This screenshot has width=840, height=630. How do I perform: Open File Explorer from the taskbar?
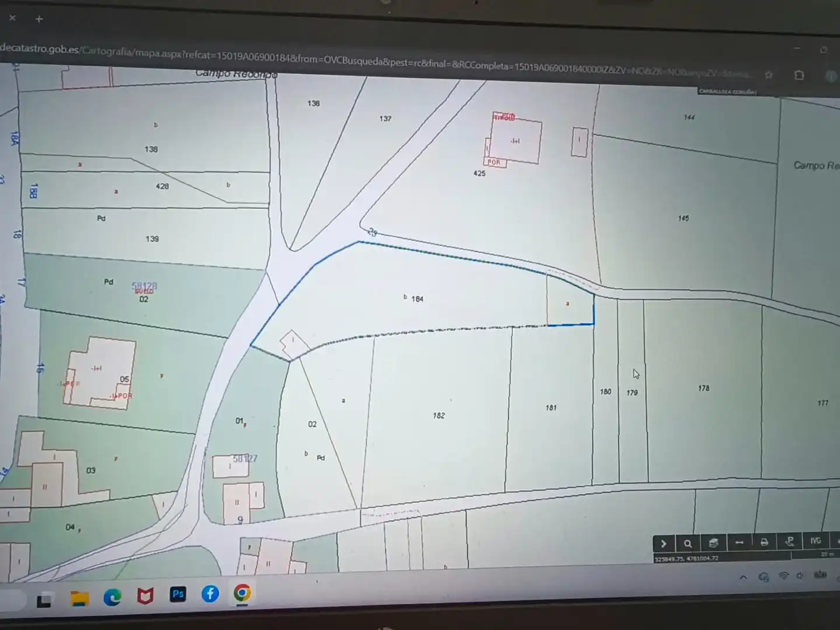click(x=79, y=598)
